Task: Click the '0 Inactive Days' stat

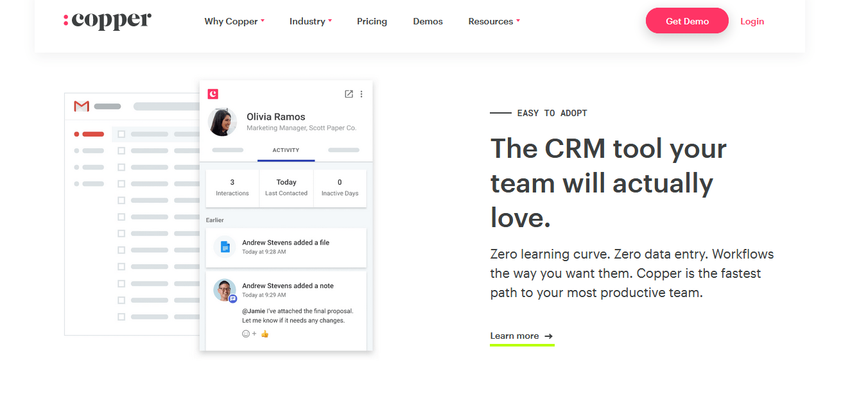Action: [340, 187]
